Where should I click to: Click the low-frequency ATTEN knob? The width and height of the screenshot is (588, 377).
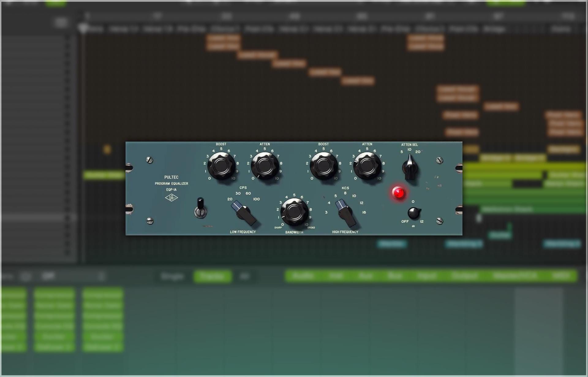265,166
